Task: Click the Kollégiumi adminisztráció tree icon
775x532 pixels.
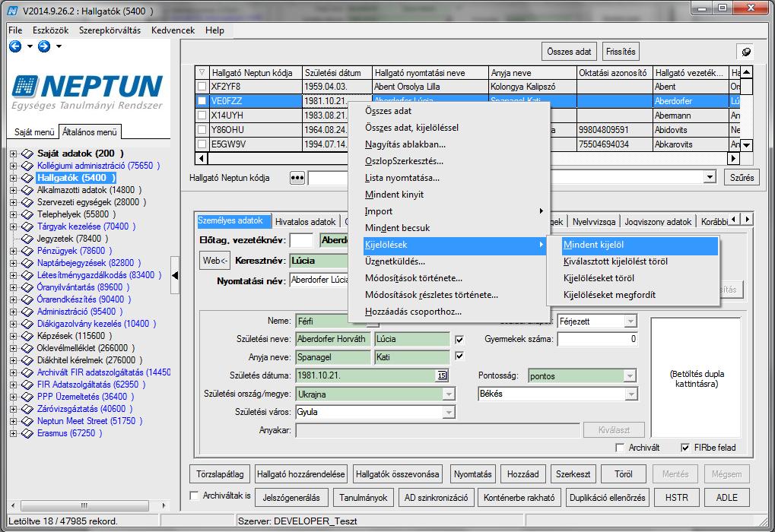Action: pos(27,166)
